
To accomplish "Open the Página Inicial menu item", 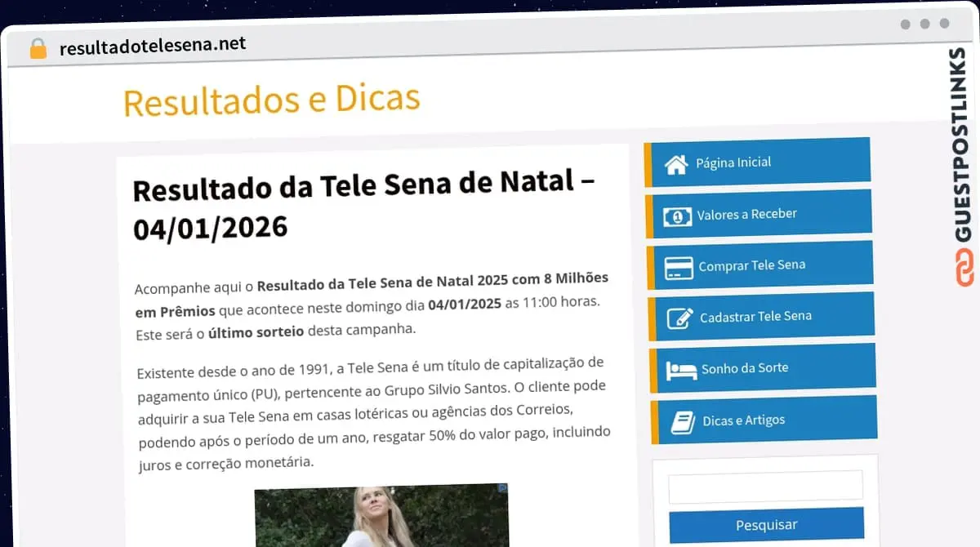I will point(758,161).
